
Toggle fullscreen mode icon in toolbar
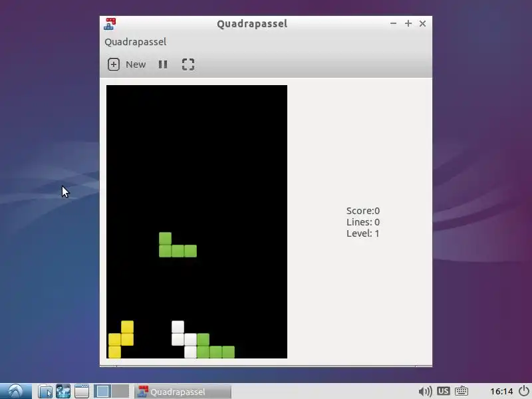tap(188, 65)
